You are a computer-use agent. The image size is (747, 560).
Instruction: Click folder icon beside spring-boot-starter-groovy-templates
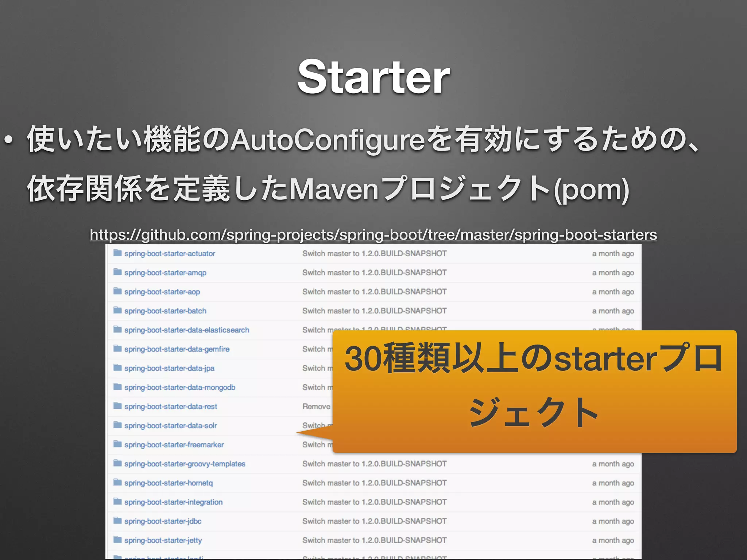[117, 463]
